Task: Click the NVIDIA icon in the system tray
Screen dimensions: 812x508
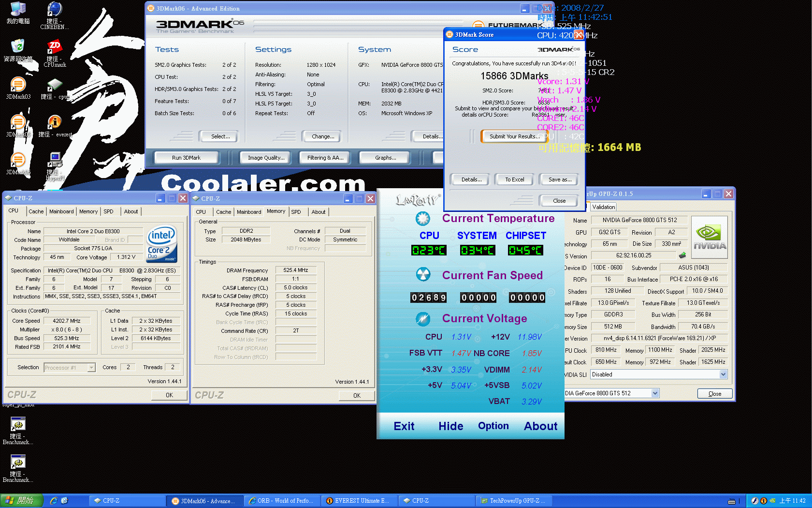Action: [x=772, y=501]
